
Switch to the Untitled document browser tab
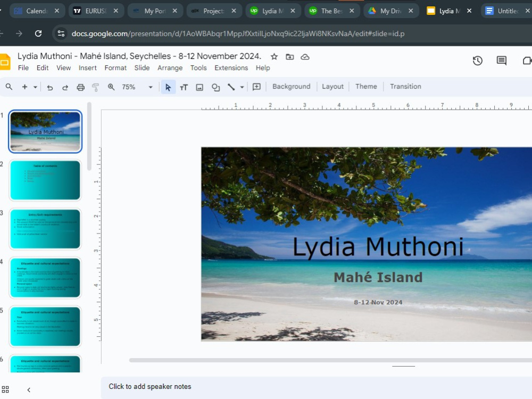coord(507,11)
